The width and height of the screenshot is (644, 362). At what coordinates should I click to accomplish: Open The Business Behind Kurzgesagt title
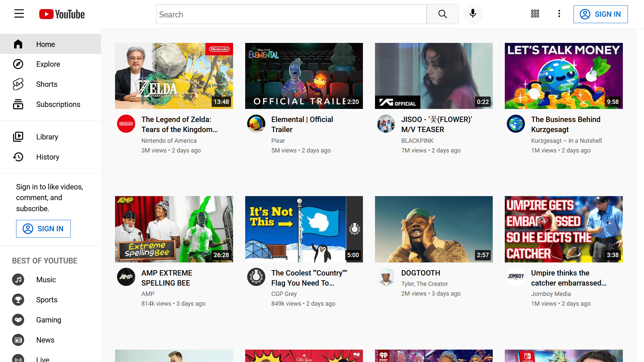(566, 124)
